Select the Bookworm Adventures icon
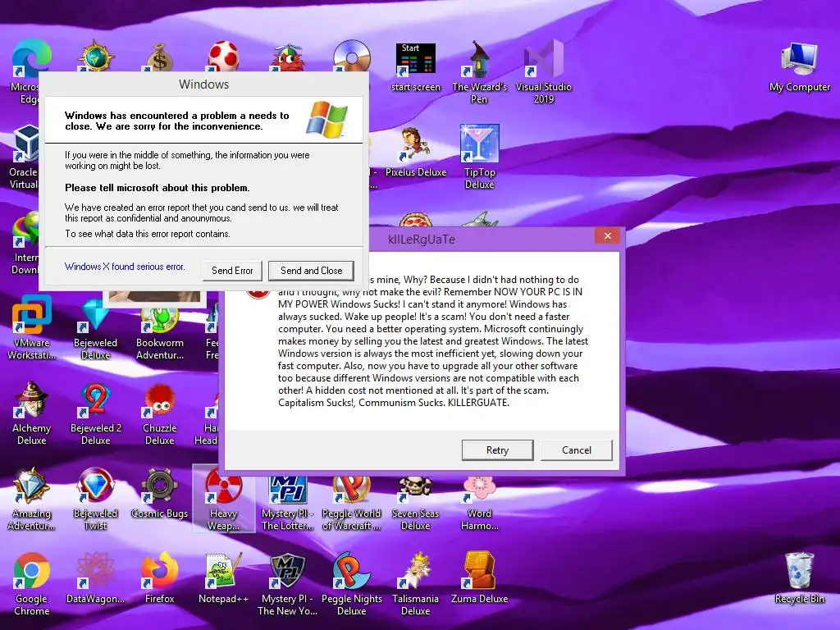 click(x=160, y=331)
